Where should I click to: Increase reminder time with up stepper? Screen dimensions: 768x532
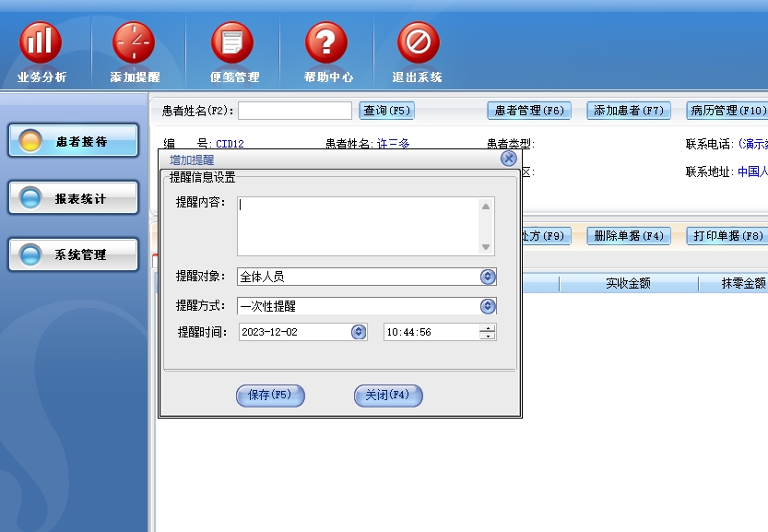[488, 327]
